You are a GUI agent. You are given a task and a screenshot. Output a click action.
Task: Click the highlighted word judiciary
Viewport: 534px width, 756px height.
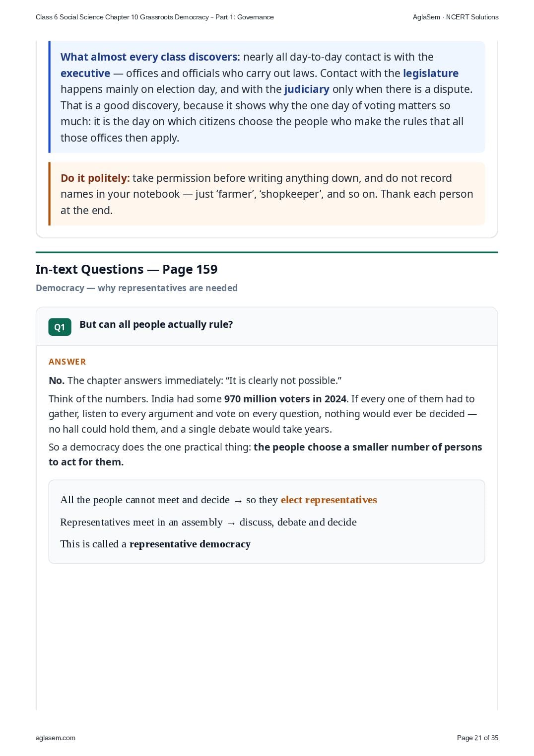pos(307,89)
